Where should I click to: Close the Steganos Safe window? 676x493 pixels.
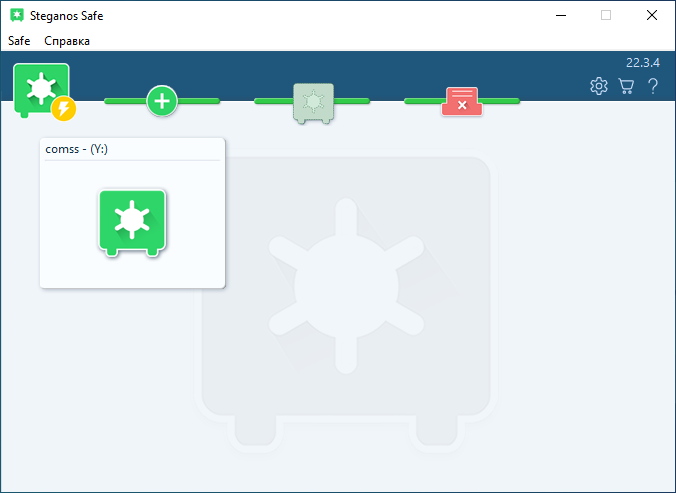point(651,16)
